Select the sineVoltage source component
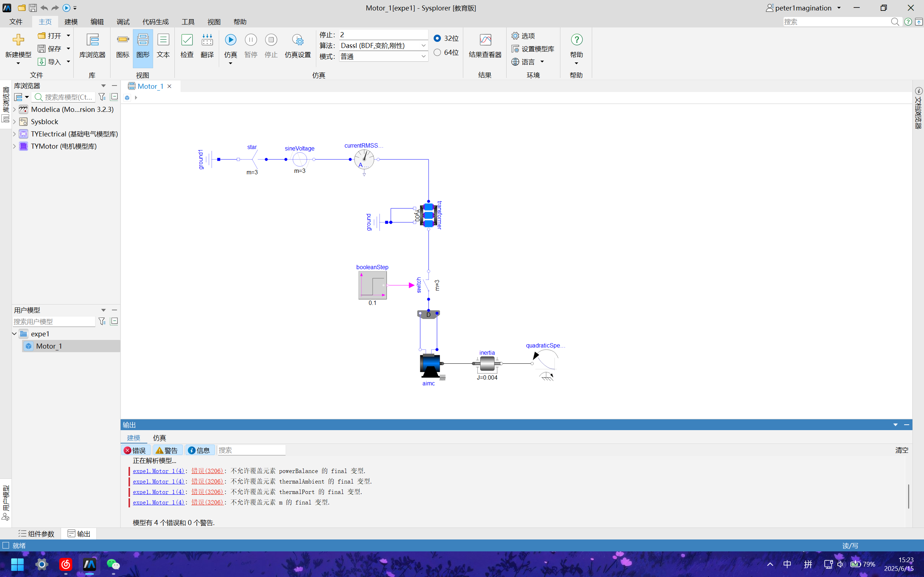924x577 pixels. click(x=300, y=159)
